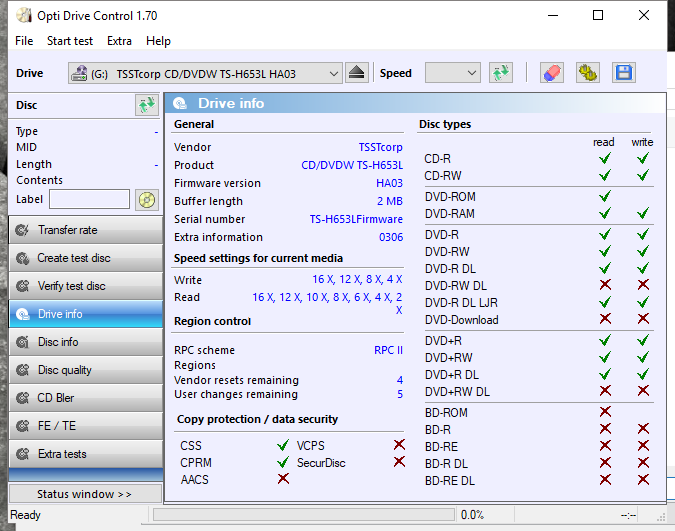Click the CSS checkmark icon
Screen dimensions: 675x531
click(283, 445)
